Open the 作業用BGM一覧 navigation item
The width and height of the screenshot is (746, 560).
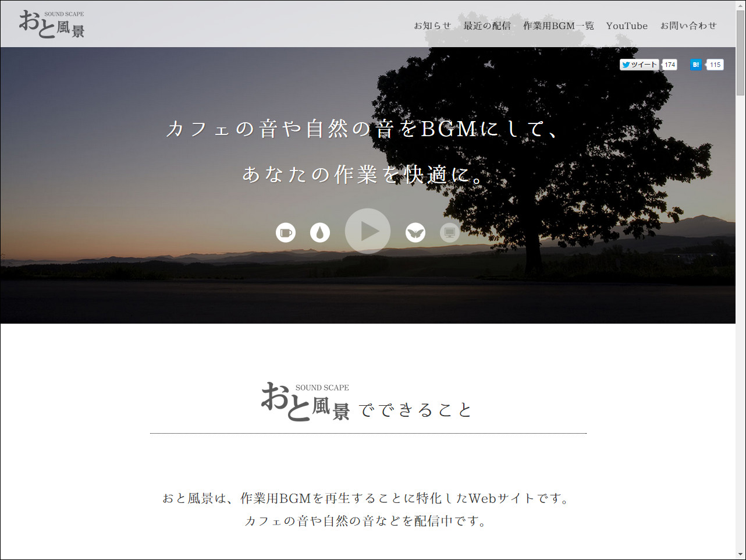(558, 26)
